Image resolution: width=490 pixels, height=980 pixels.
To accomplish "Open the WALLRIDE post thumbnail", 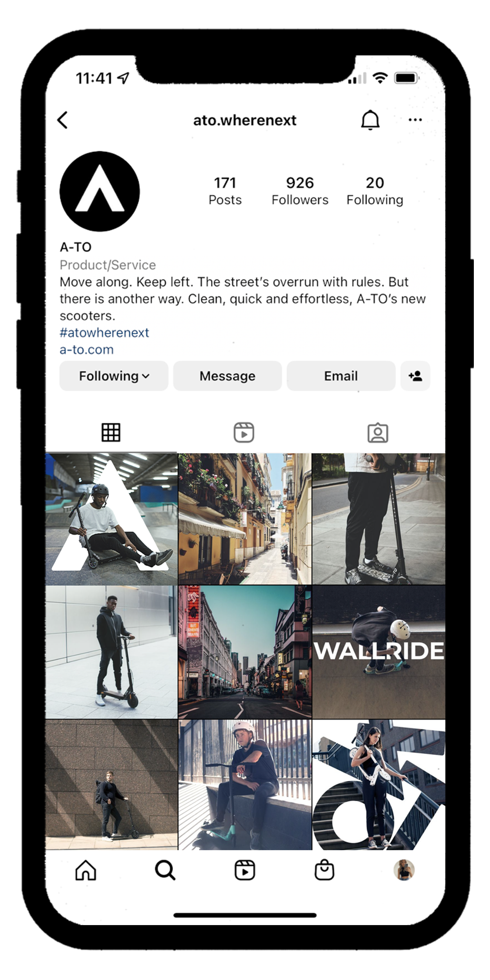I will point(379,652).
